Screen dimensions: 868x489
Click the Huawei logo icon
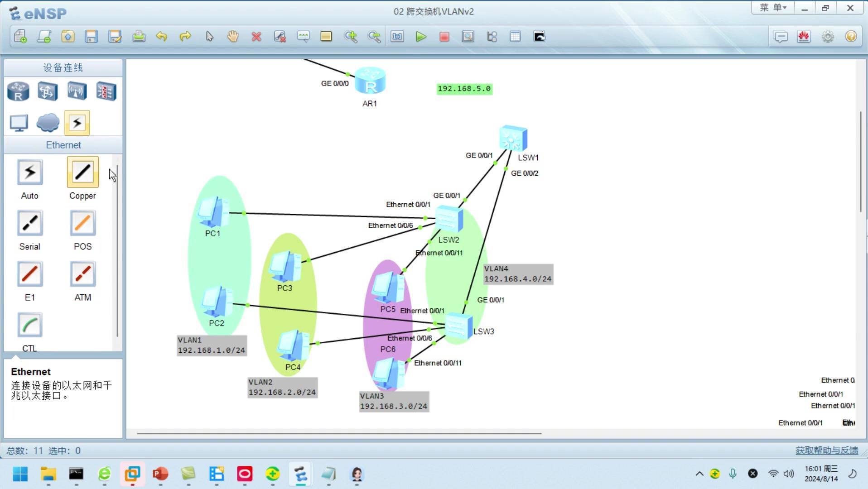click(x=804, y=37)
